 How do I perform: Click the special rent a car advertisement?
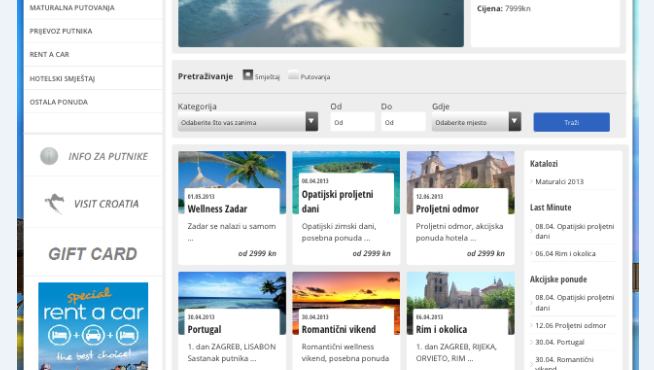tap(93, 326)
